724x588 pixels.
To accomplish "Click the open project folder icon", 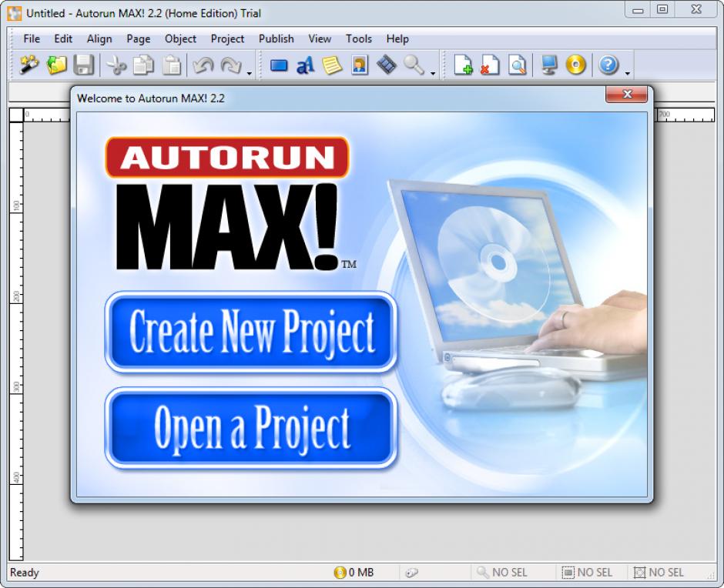I will pos(56,65).
